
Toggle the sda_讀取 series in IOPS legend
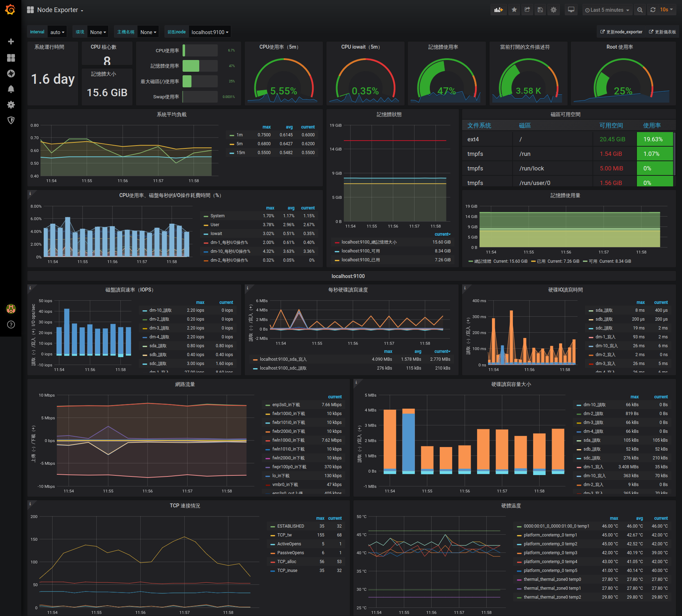pyautogui.click(x=158, y=345)
